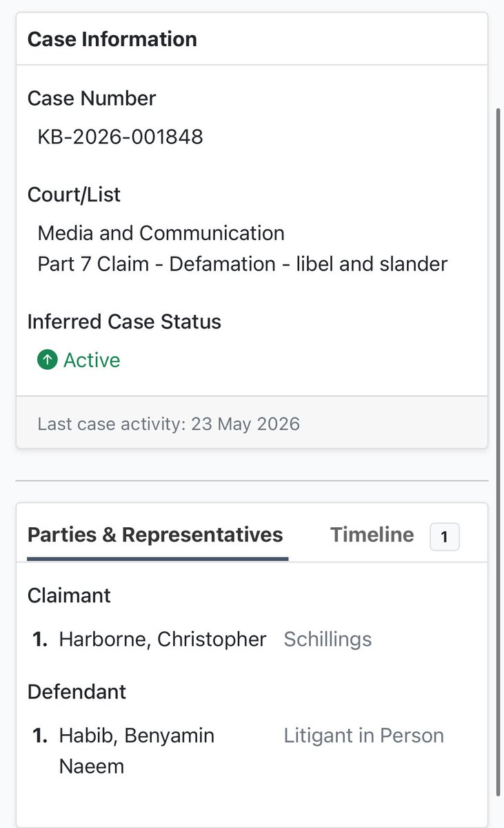Click the Claimant section heading
This screenshot has width=504, height=828.
click(69, 595)
